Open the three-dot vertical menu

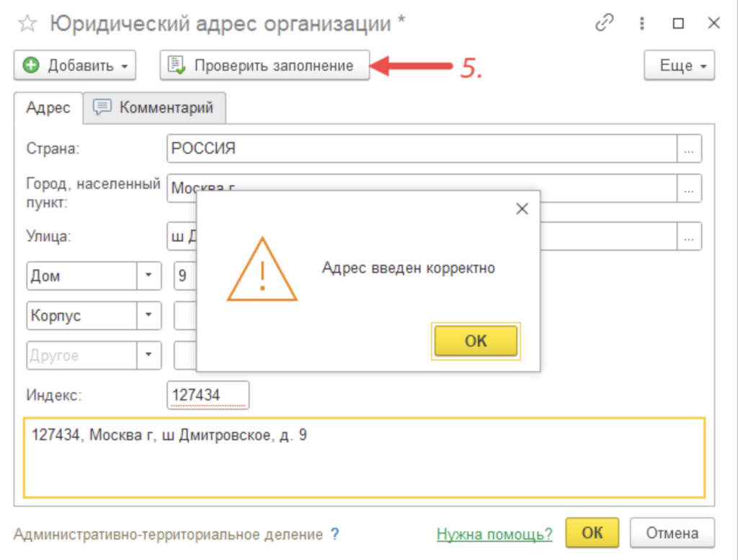pyautogui.click(x=641, y=24)
